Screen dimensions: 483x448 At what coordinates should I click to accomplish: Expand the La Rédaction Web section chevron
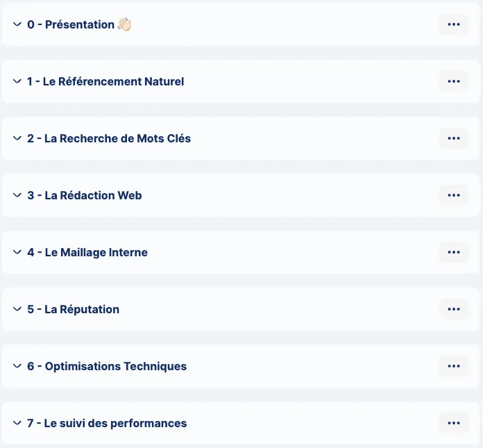pyautogui.click(x=17, y=195)
